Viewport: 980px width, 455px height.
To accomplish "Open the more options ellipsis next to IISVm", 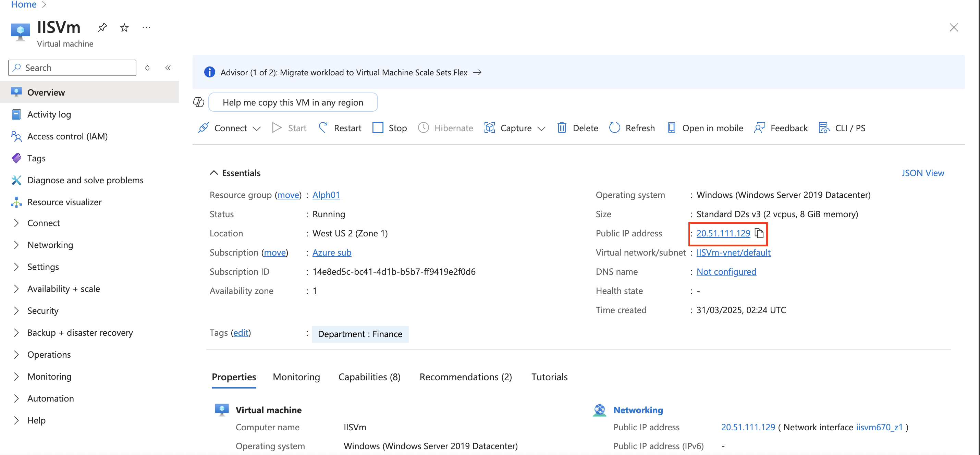I will pyautogui.click(x=146, y=27).
